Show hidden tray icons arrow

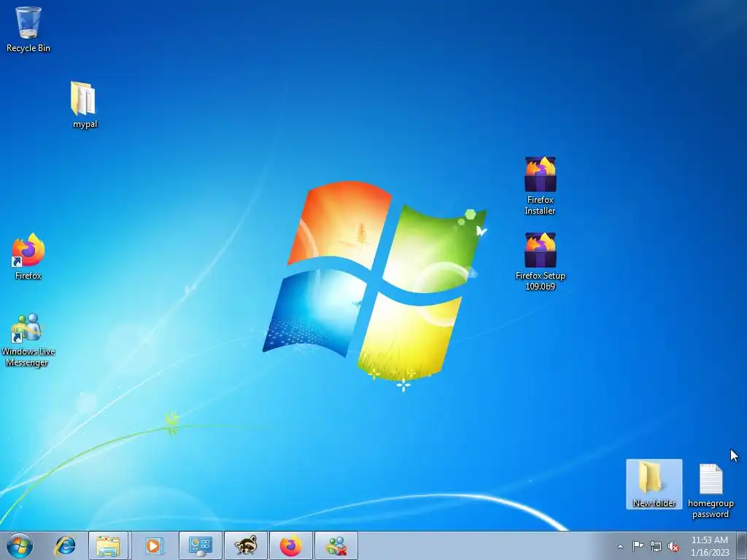coord(620,546)
